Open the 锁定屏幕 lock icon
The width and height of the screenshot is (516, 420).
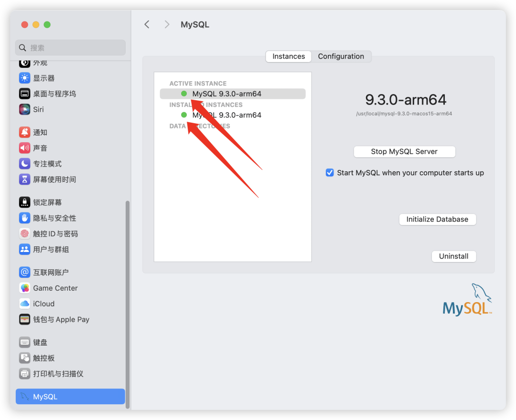(25, 202)
